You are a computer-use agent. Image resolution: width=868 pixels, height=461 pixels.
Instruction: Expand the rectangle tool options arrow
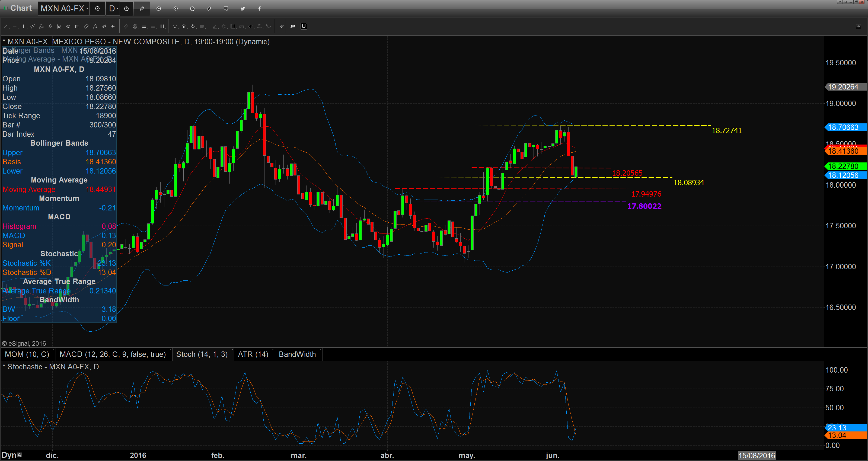click(81, 28)
